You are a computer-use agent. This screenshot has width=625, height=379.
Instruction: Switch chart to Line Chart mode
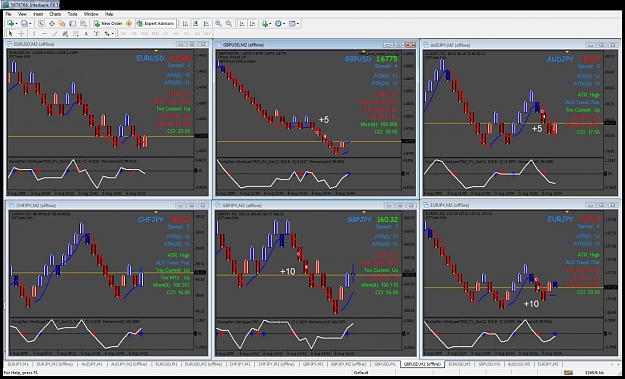(x=206, y=24)
